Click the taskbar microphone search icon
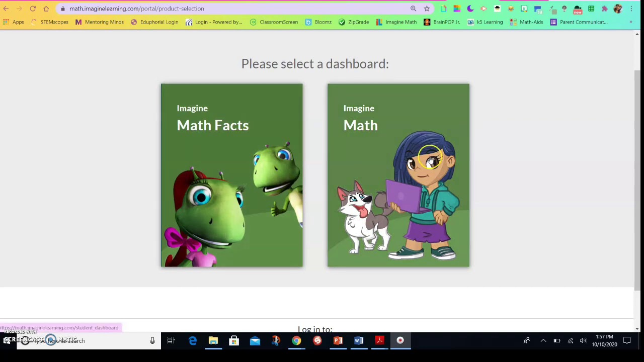The image size is (644, 362). coord(152,341)
